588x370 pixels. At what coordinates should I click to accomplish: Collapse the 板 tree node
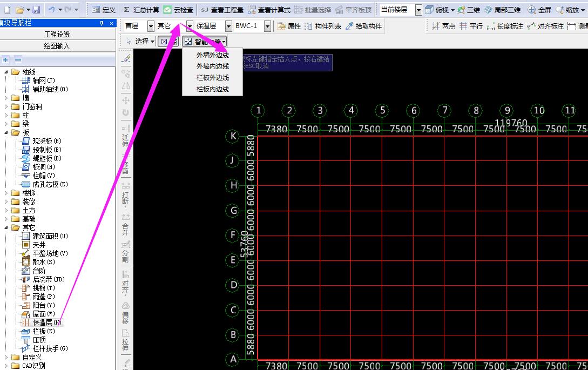click(5, 132)
